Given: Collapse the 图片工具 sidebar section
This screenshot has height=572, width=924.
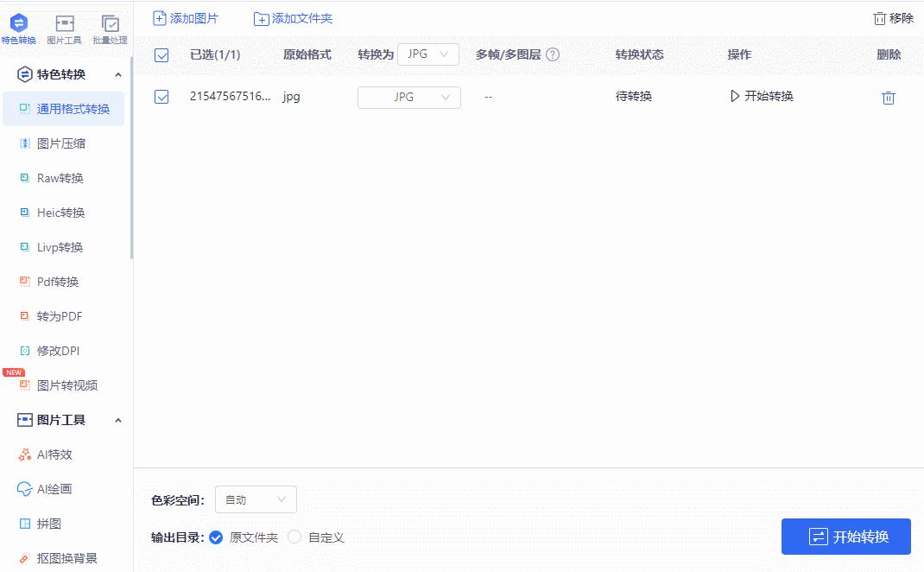Looking at the screenshot, I should coord(117,421).
